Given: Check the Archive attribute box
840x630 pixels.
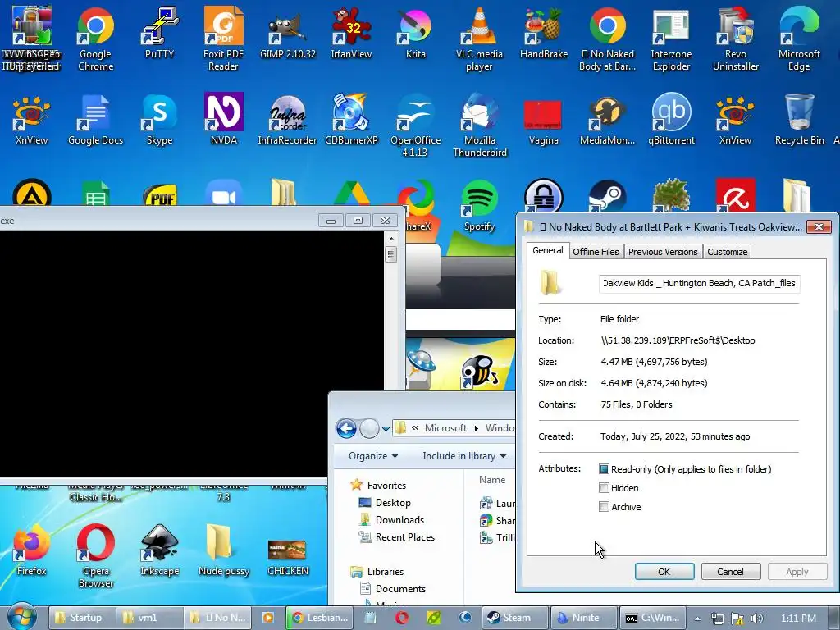Looking at the screenshot, I should coord(604,507).
